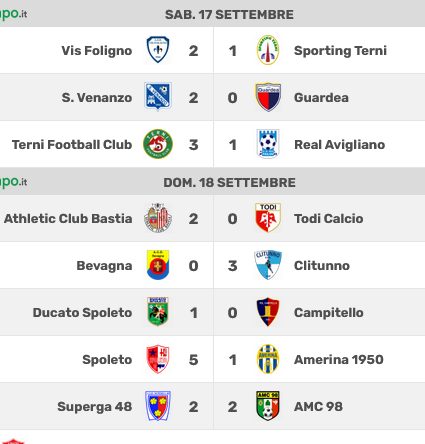Open the Clitunno light-blue crest

(268, 265)
